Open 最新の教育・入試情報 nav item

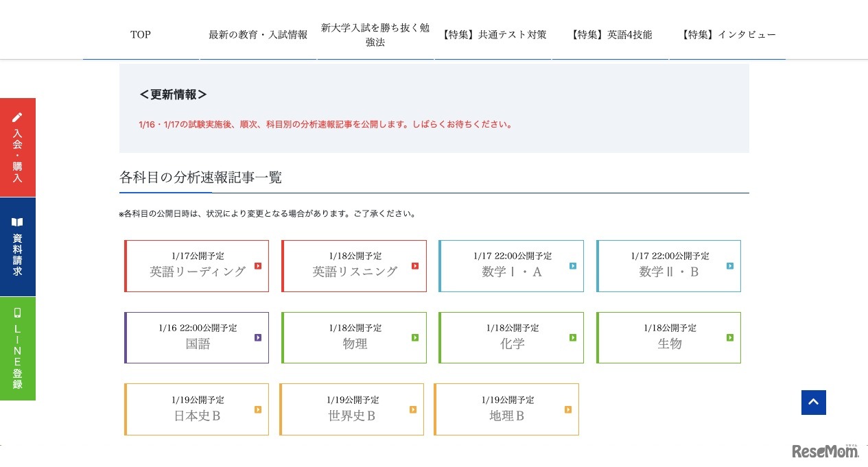point(258,34)
